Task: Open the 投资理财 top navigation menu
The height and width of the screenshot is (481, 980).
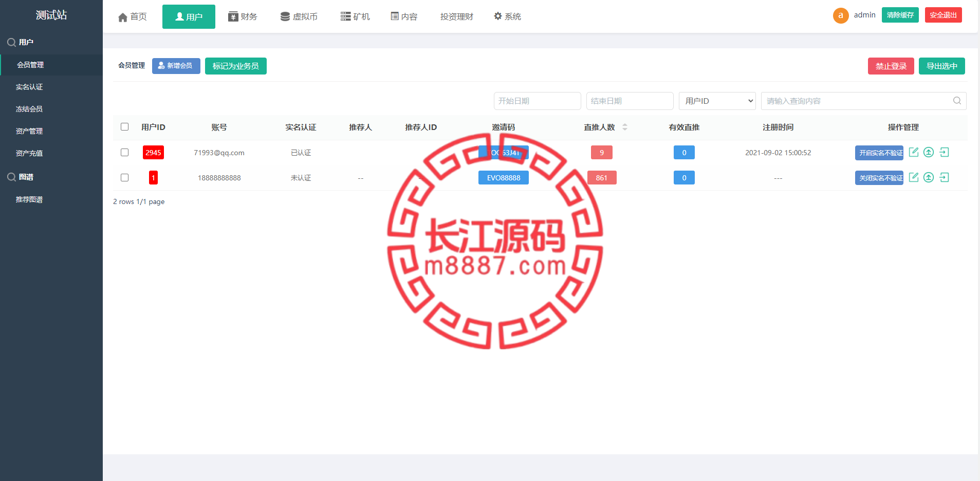Action: (x=456, y=16)
